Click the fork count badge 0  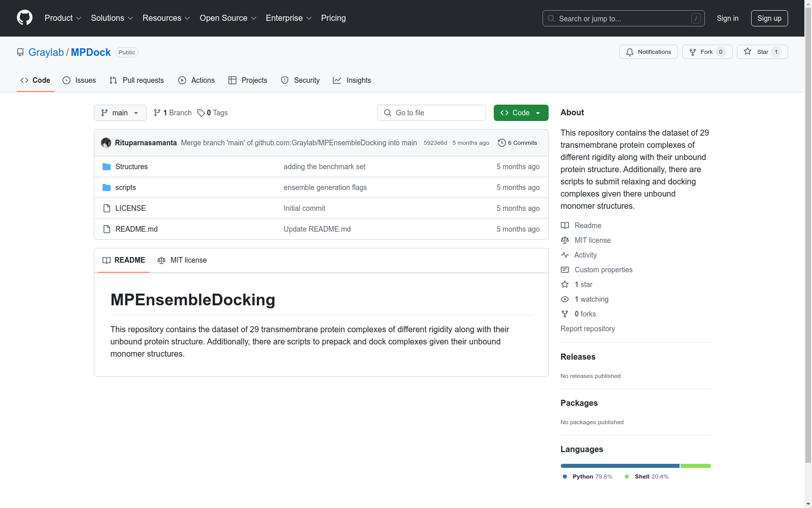(721, 52)
